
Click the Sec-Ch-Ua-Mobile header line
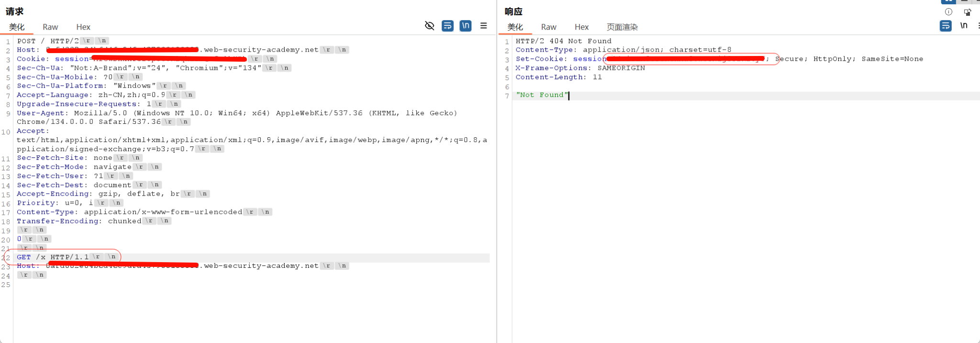[65, 77]
